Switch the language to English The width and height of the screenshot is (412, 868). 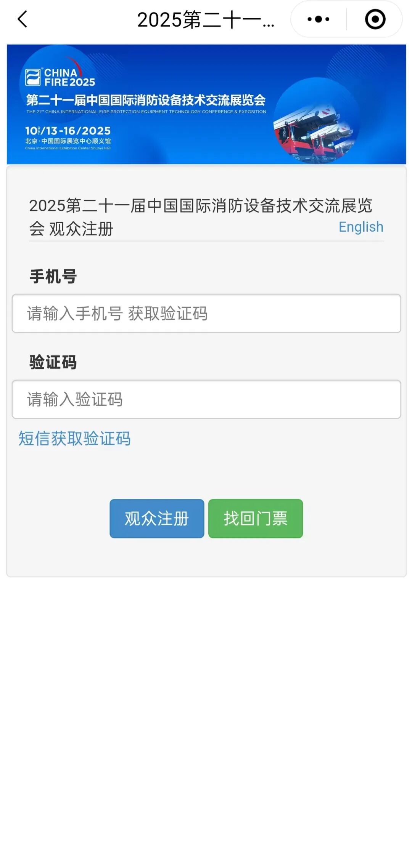tap(360, 227)
